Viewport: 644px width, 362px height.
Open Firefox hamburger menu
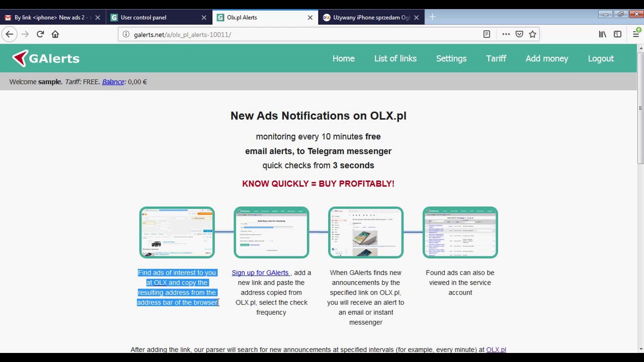[636, 34]
